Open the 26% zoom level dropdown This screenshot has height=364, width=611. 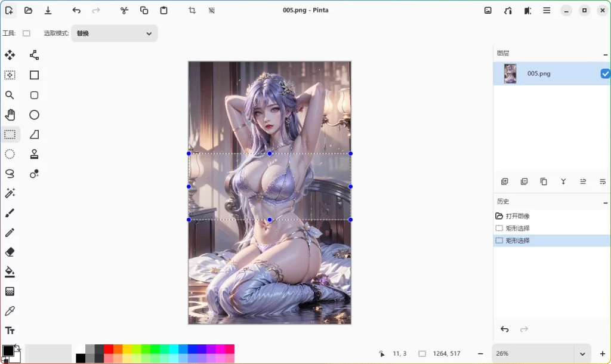coord(542,353)
